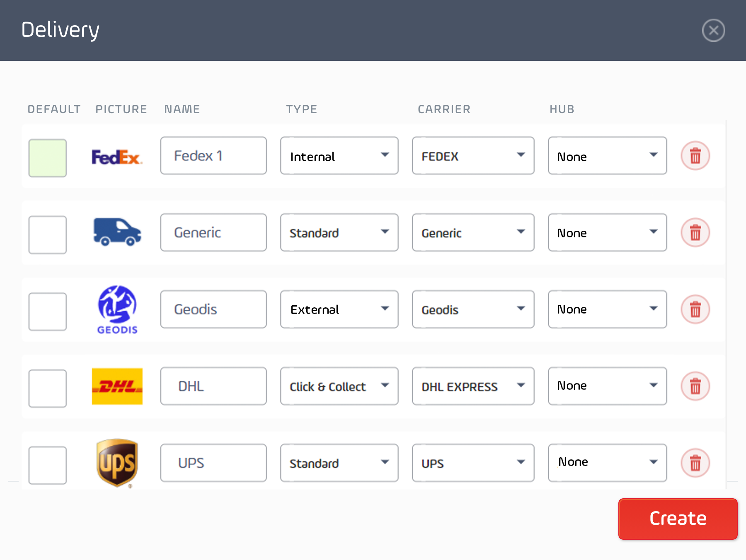Open Hub dropdown for Fedex 1 row

607,156
